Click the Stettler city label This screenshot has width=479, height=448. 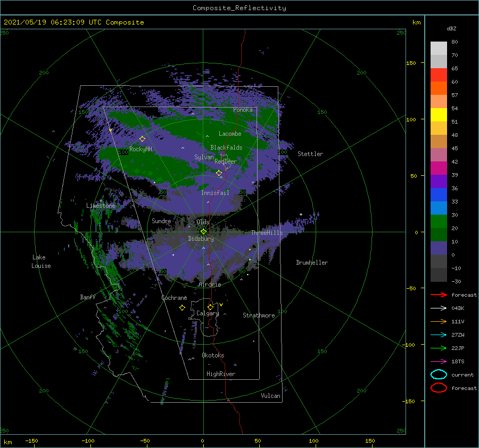tap(310, 154)
